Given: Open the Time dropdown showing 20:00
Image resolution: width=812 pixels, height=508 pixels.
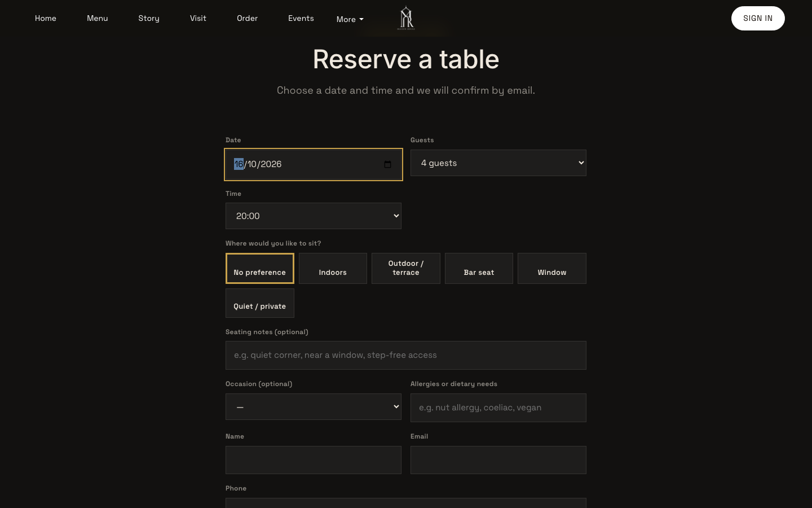Looking at the screenshot, I should pyautogui.click(x=314, y=216).
